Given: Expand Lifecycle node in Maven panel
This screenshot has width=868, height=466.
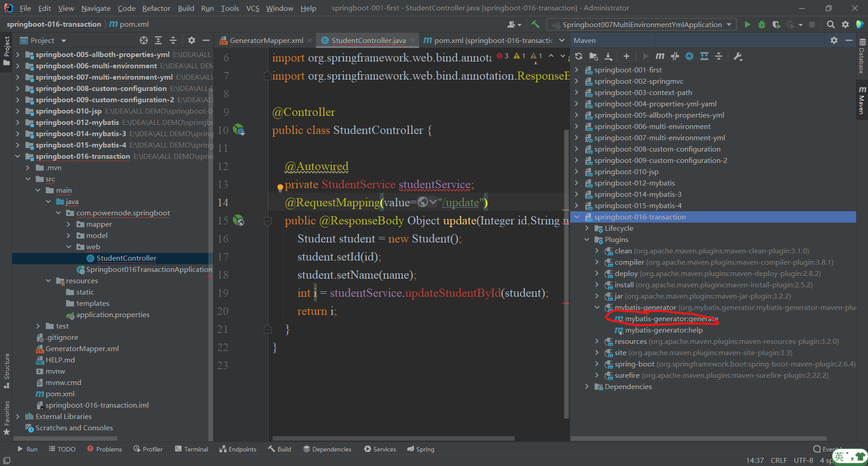Looking at the screenshot, I should point(587,228).
